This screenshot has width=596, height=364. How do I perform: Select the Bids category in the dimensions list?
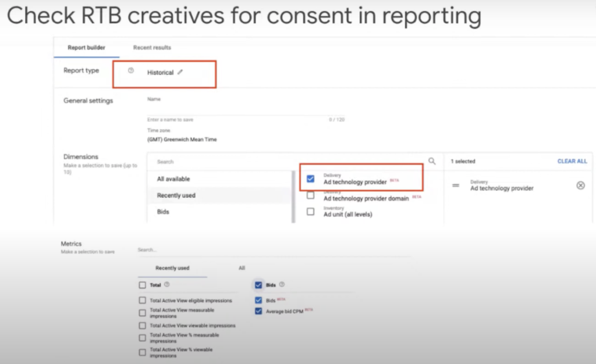click(162, 212)
